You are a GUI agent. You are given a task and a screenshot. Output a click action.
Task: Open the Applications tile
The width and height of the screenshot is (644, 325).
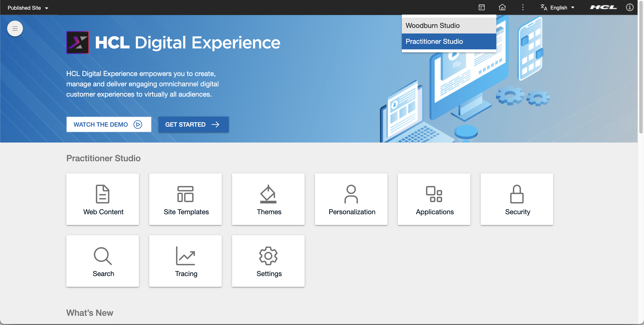pyautogui.click(x=434, y=199)
